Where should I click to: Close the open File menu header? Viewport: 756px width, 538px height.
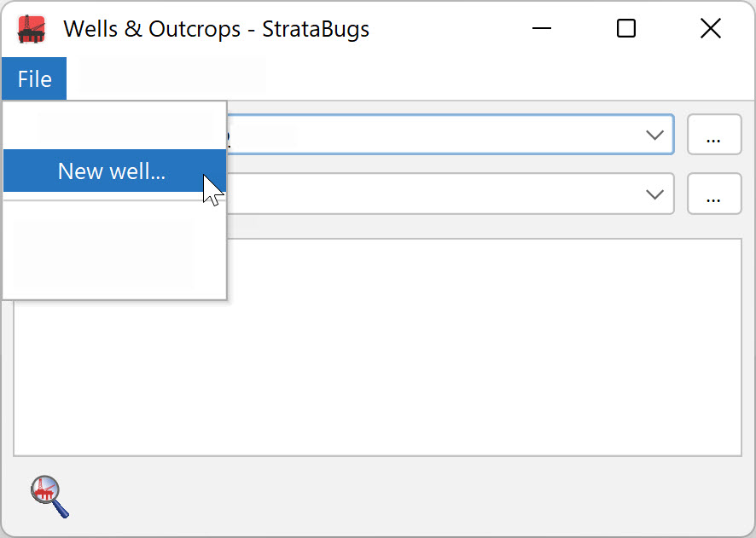34,78
